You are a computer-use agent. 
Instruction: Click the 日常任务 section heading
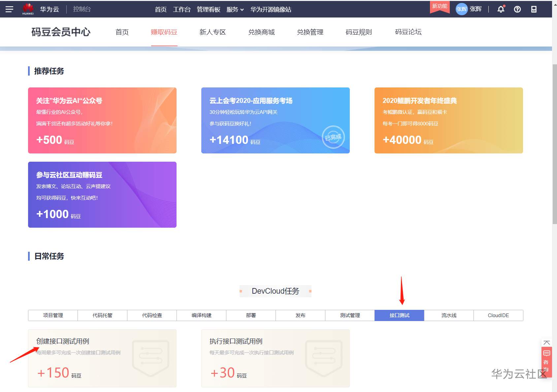tap(49, 256)
